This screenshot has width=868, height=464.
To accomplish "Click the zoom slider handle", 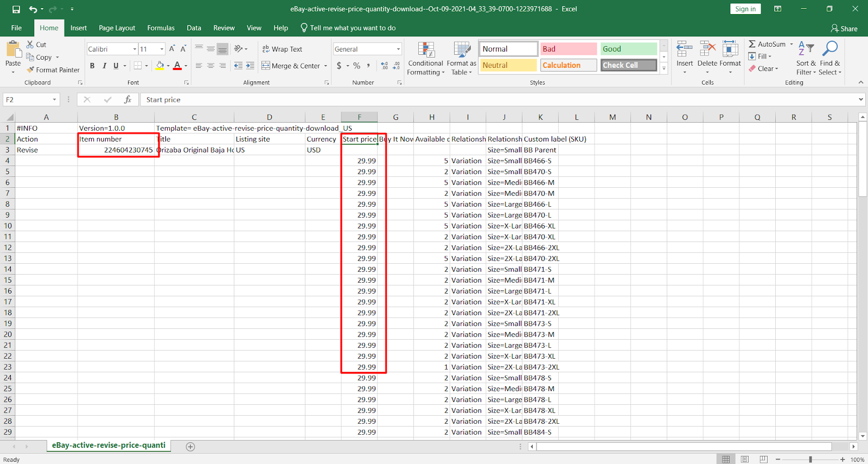I will point(810,459).
